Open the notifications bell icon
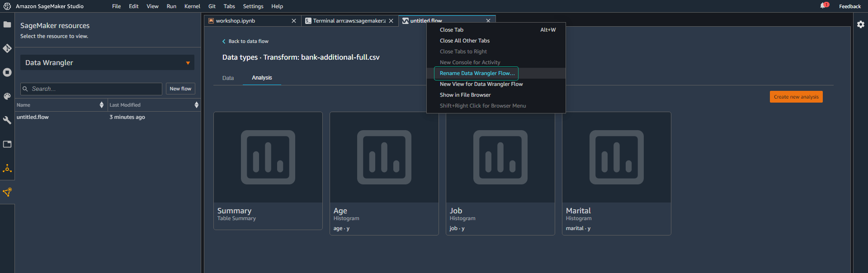 (824, 6)
